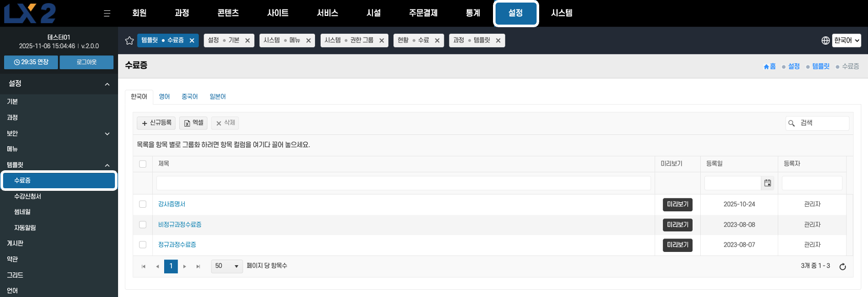This screenshot has width=868, height=297.
Task: Check the 비정규과정수료증 row checkbox
Action: [143, 225]
